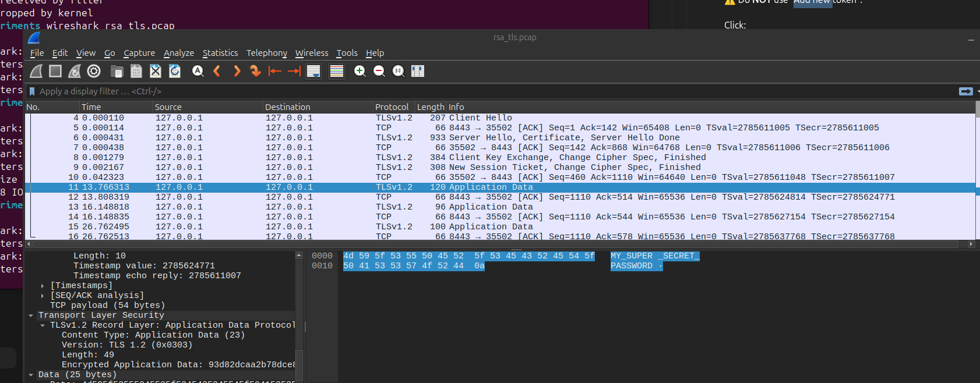Open the Statistics menu
980x383 pixels.
(220, 53)
